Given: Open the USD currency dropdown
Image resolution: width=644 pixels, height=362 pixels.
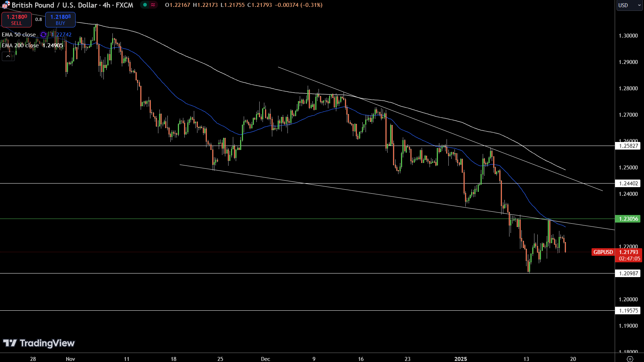Looking at the screenshot, I should (629, 5).
